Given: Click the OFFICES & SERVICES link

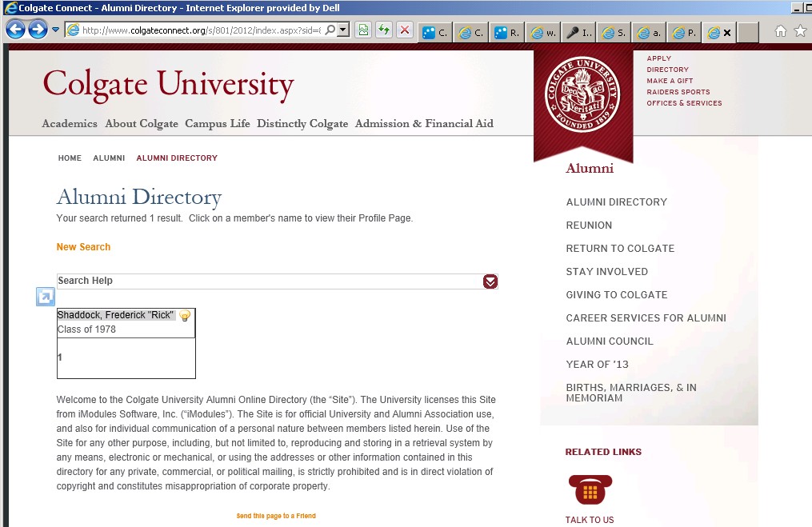Looking at the screenshot, I should pos(684,103).
